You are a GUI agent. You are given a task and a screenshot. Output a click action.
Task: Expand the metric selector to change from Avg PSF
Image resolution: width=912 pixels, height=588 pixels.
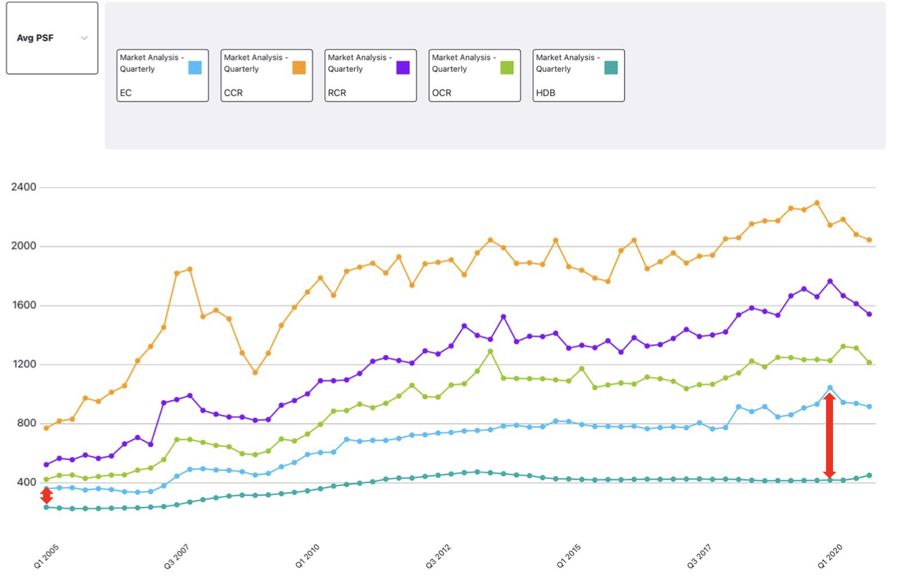(51, 38)
